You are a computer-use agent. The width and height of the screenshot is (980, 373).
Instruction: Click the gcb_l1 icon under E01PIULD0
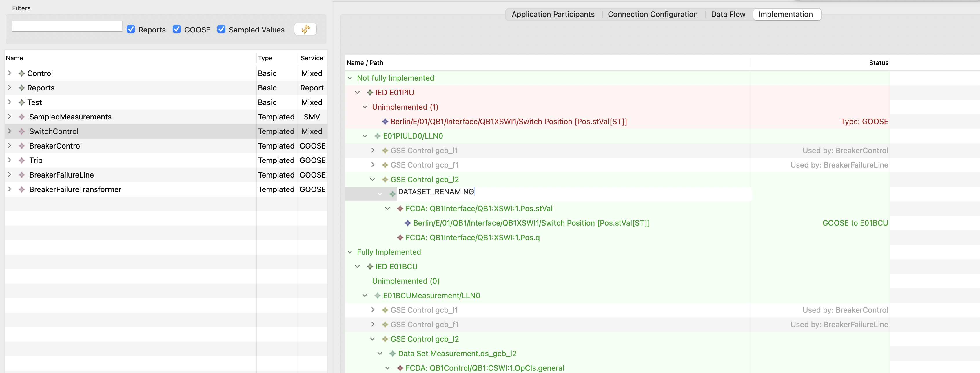click(x=385, y=150)
